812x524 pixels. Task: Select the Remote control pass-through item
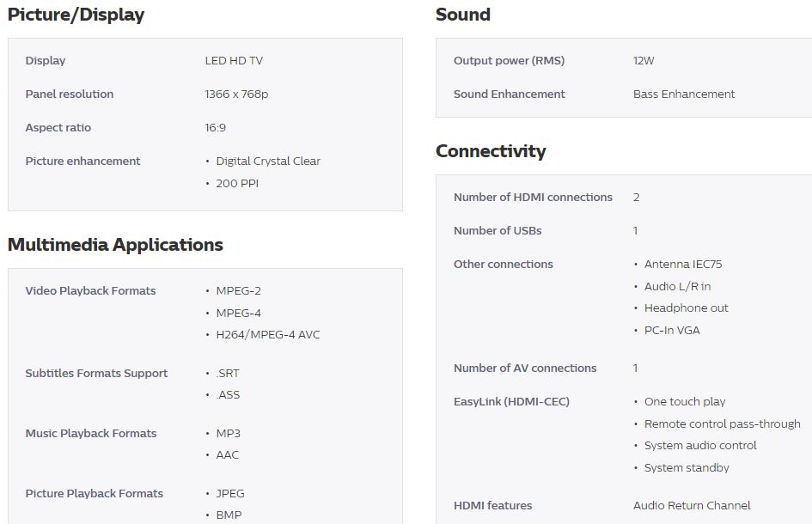tap(722, 424)
